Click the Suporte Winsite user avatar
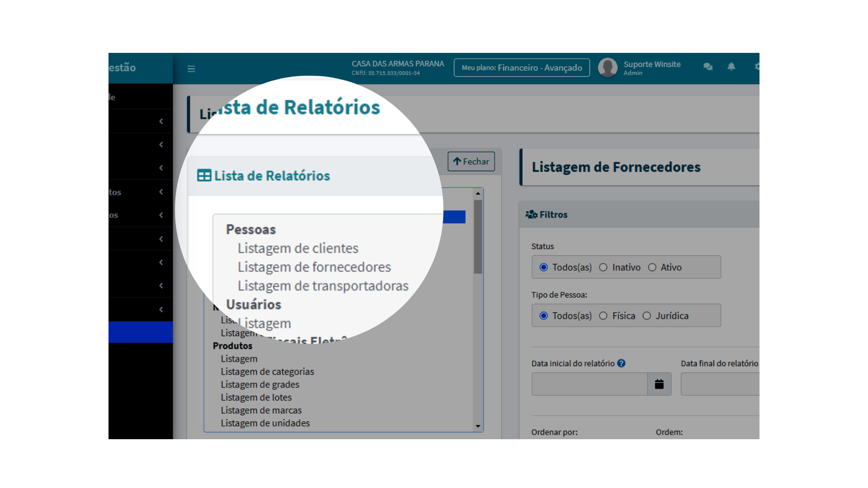The image size is (868, 488). point(608,68)
